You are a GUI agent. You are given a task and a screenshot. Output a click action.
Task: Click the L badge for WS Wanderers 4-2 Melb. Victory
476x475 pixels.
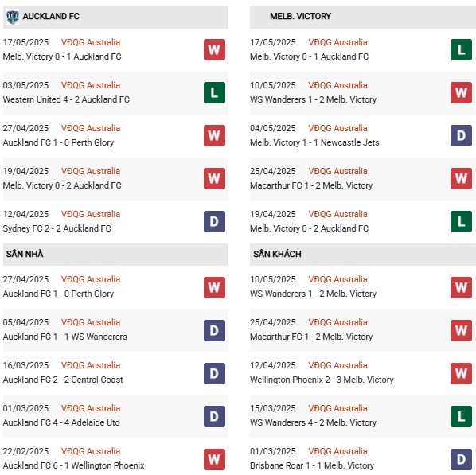(461, 416)
